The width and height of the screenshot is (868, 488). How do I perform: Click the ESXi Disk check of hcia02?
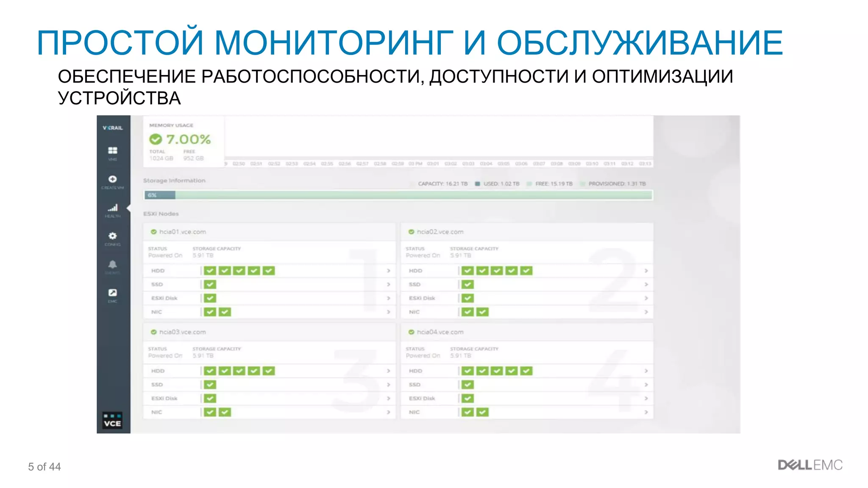tap(467, 298)
